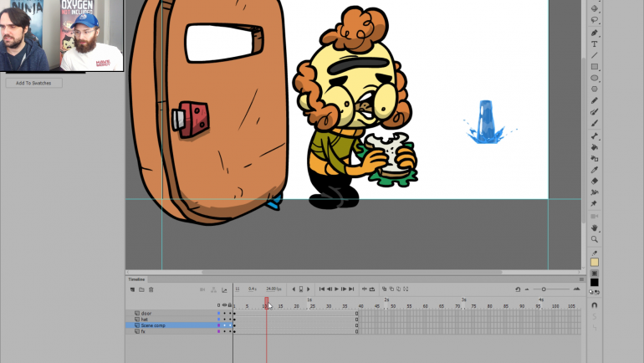Screen dimensions: 644x363
Task: Toggle visibility of the door layer
Action: (224, 314)
